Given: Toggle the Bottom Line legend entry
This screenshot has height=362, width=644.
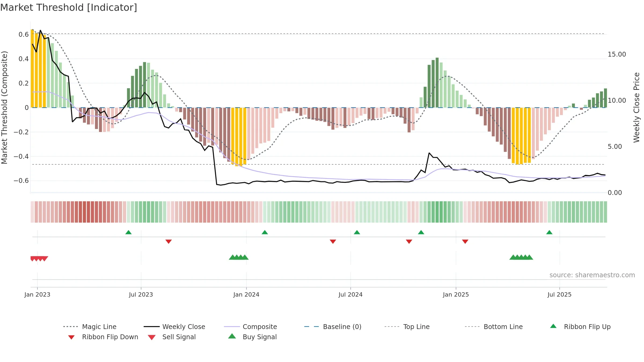Looking at the screenshot, I should tap(494, 327).
